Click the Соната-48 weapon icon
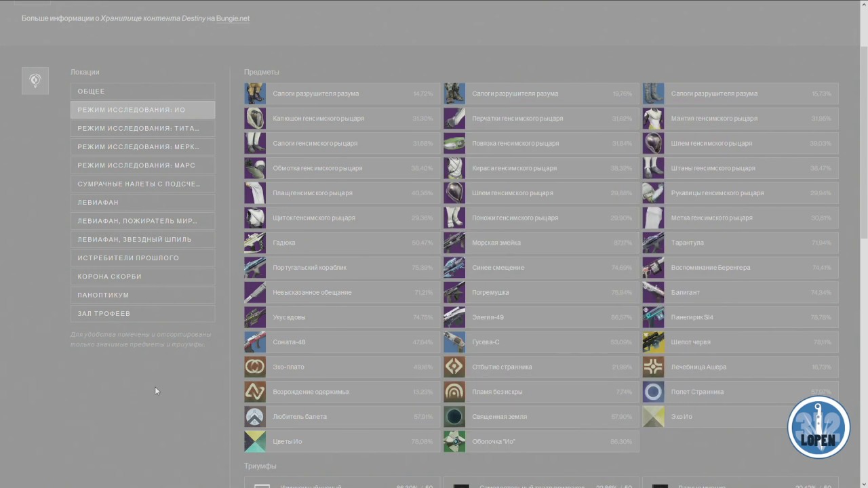 click(x=255, y=342)
